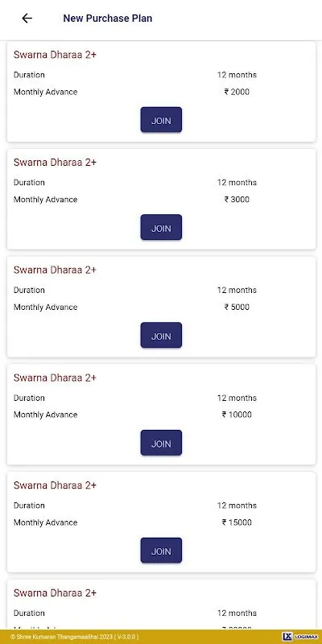Viewport: 322px width, 644px height.
Task: Select the New Purchase Plan title
Action: [108, 19]
